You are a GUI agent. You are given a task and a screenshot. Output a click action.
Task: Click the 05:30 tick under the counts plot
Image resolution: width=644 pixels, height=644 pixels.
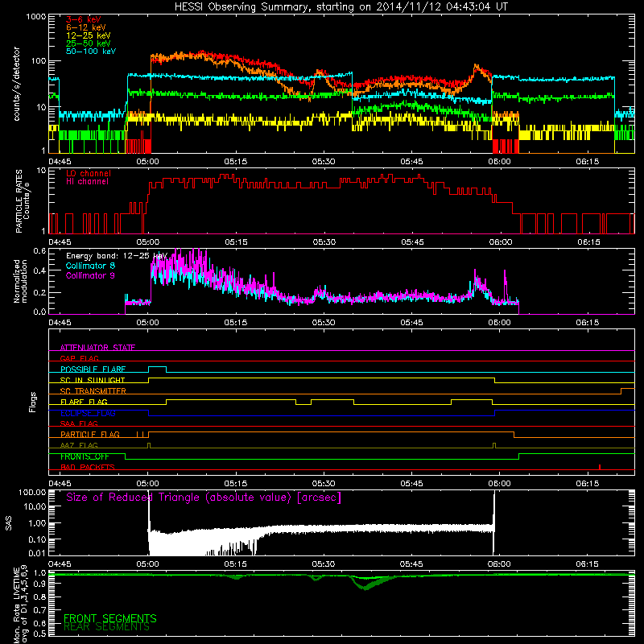[324, 162]
